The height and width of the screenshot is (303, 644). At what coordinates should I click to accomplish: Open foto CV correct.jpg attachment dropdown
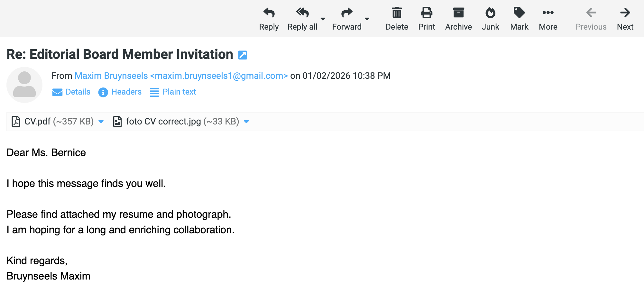coord(246,122)
